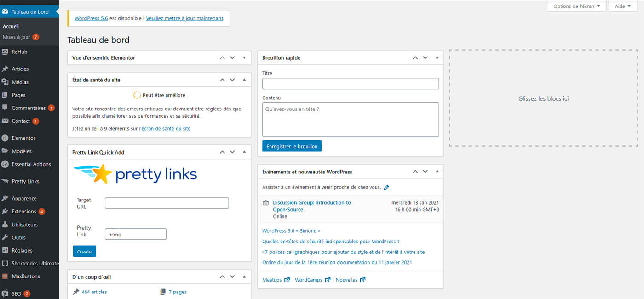This screenshot has height=299, width=644.
Task: Click the Contact envelope icon
Action: (5, 121)
